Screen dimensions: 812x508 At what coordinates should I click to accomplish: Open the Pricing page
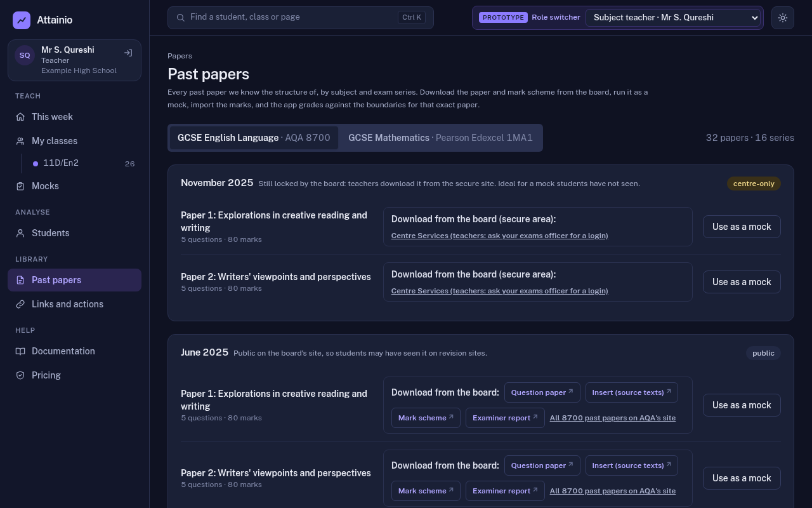[x=74, y=375]
